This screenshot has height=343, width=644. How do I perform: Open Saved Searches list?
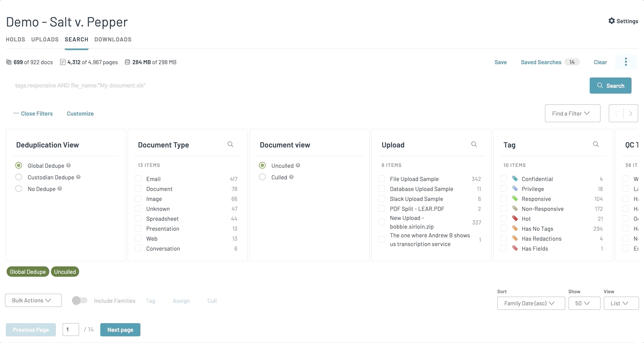550,62
